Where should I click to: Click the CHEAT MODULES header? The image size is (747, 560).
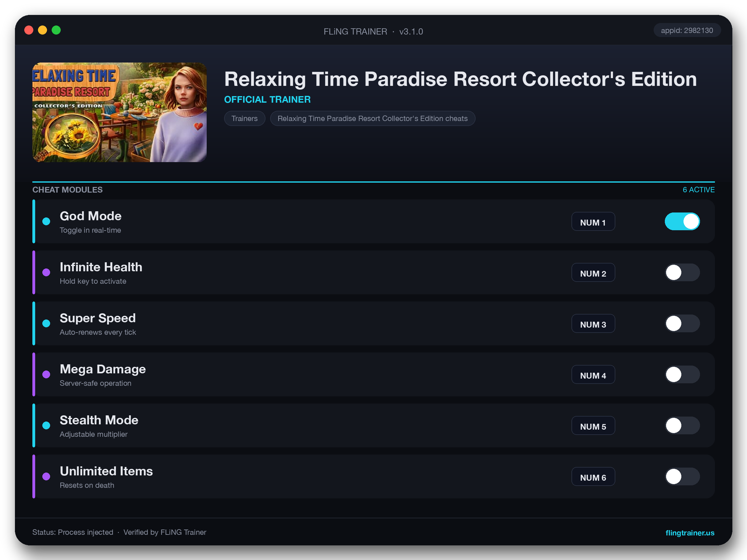(68, 190)
